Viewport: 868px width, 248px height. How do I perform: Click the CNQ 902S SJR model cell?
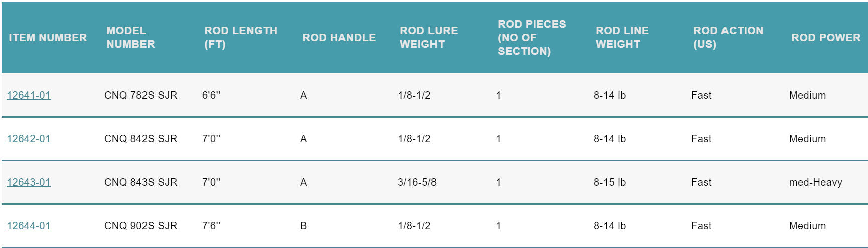(140, 226)
